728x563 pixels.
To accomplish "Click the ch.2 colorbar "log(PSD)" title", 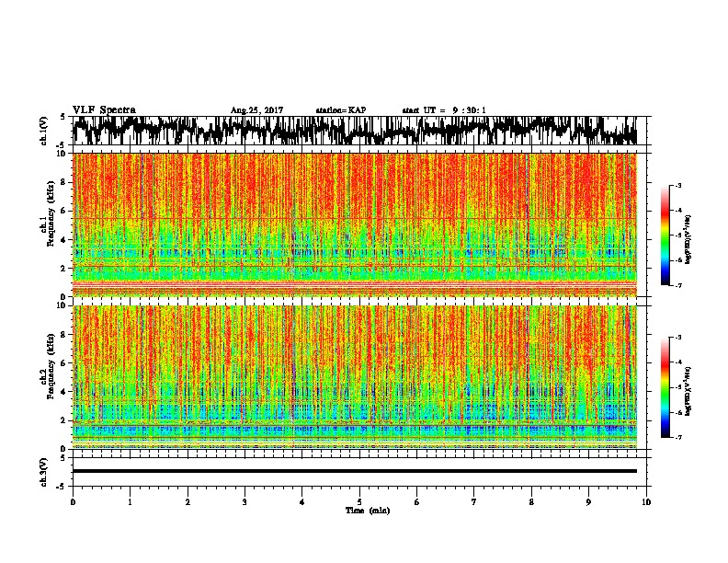I will pyautogui.click(x=688, y=391).
